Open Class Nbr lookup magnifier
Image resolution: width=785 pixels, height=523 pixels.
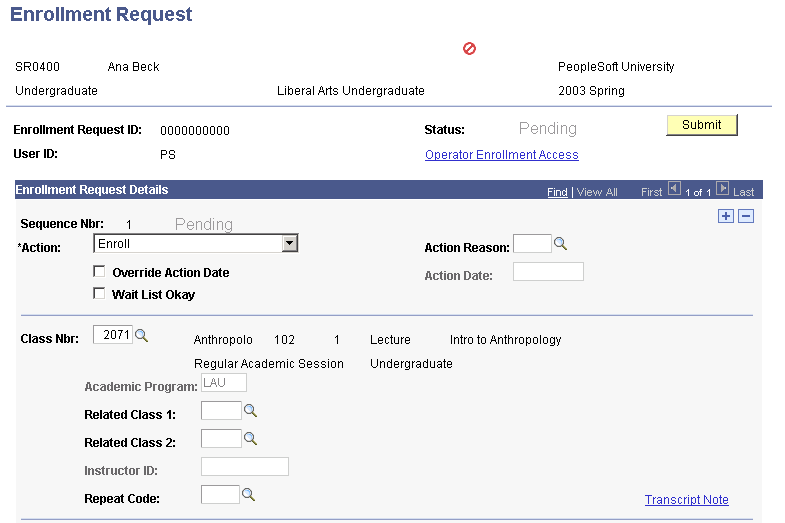[x=142, y=335]
